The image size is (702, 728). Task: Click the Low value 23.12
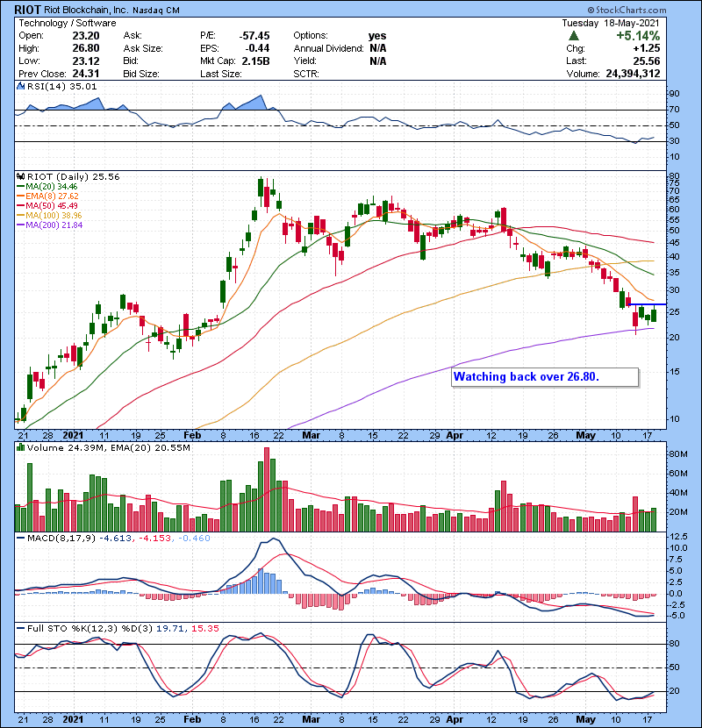[86, 61]
